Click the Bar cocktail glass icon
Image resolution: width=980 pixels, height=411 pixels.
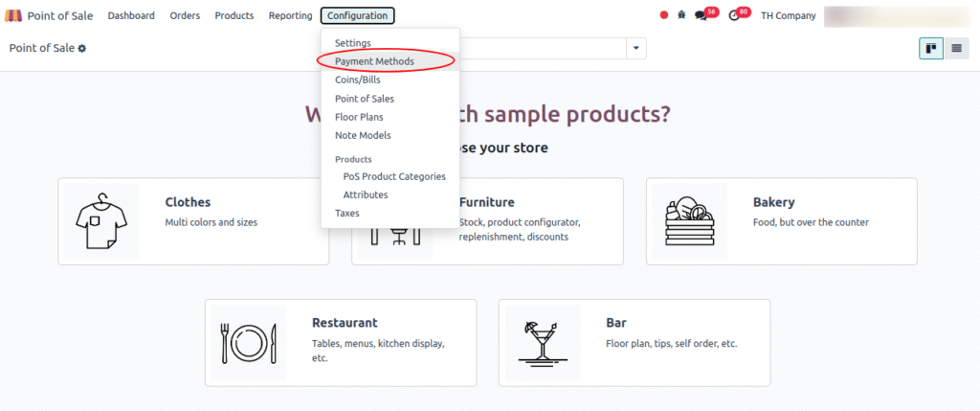pos(542,342)
